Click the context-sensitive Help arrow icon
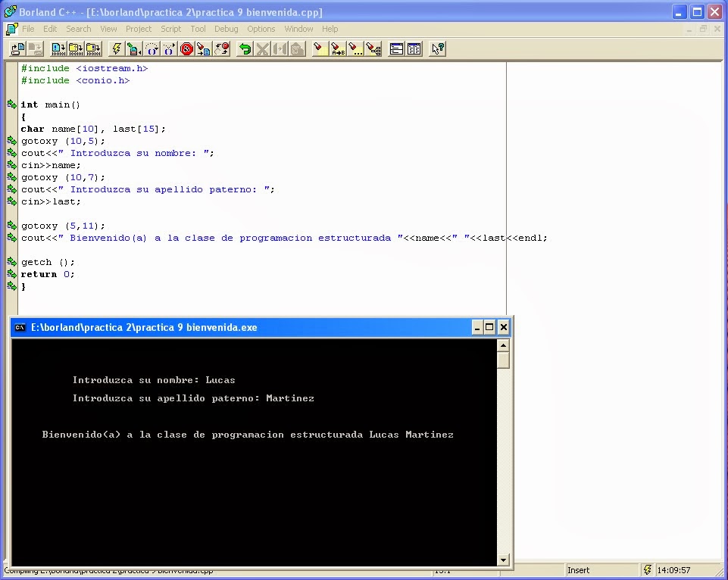The image size is (728, 580). click(x=437, y=48)
